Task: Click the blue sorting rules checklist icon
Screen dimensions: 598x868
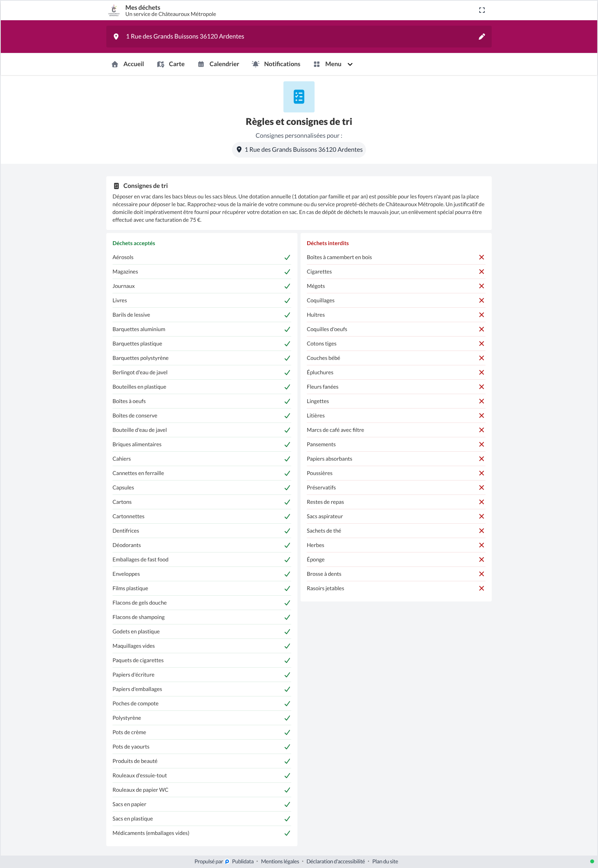Action: (299, 97)
